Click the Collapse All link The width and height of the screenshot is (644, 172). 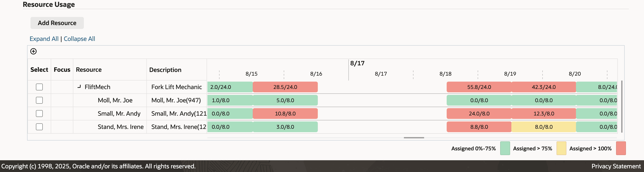(x=79, y=39)
